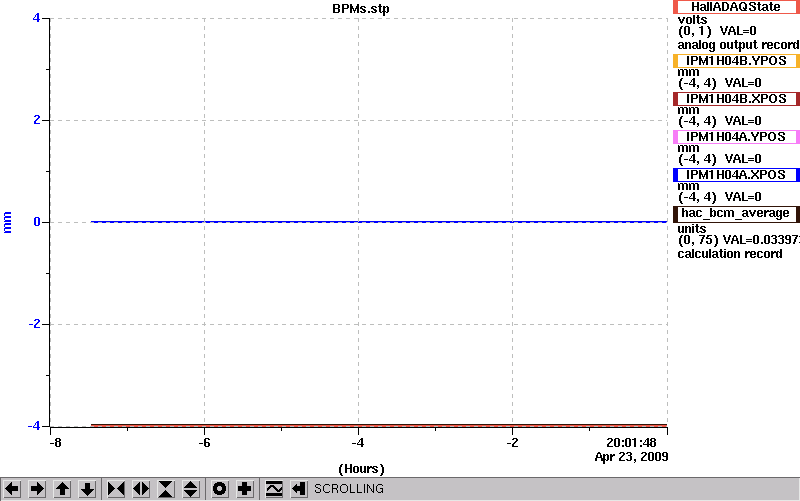Click the -6 x-axis tick label

coord(204,442)
